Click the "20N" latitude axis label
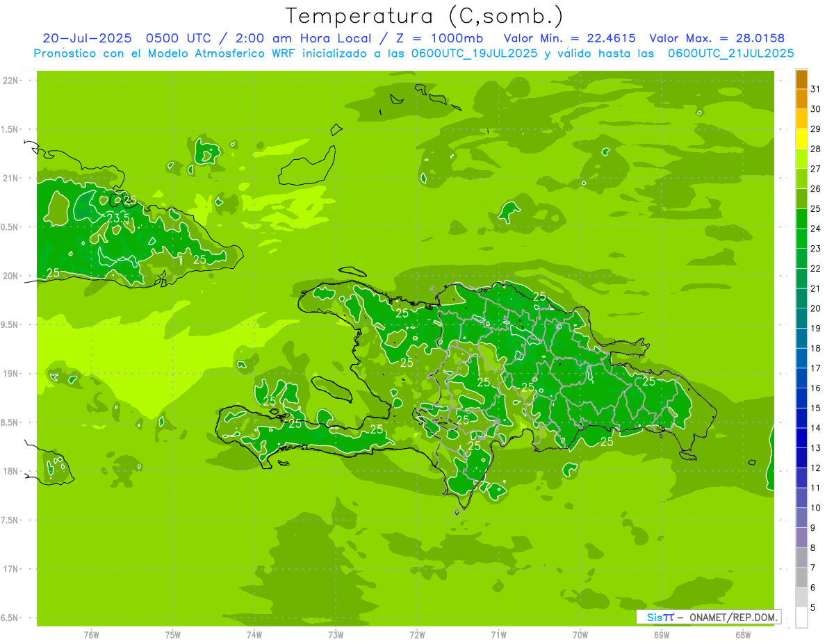 click(11, 276)
